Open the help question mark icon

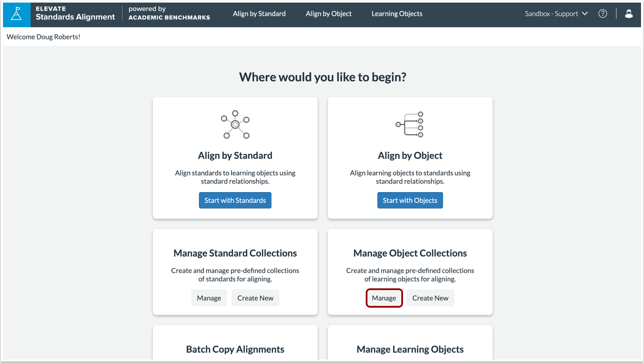(602, 13)
